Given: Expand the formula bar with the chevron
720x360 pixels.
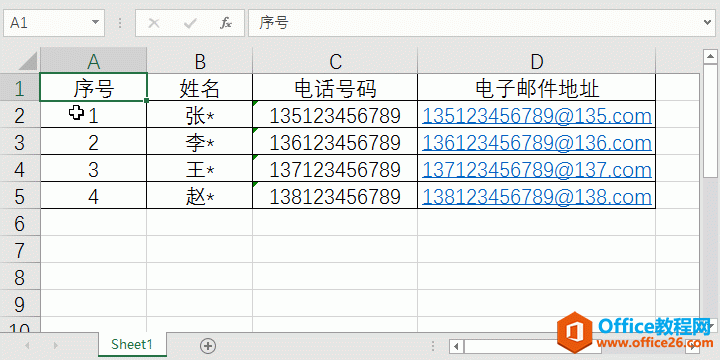Looking at the screenshot, I should coord(709,22).
